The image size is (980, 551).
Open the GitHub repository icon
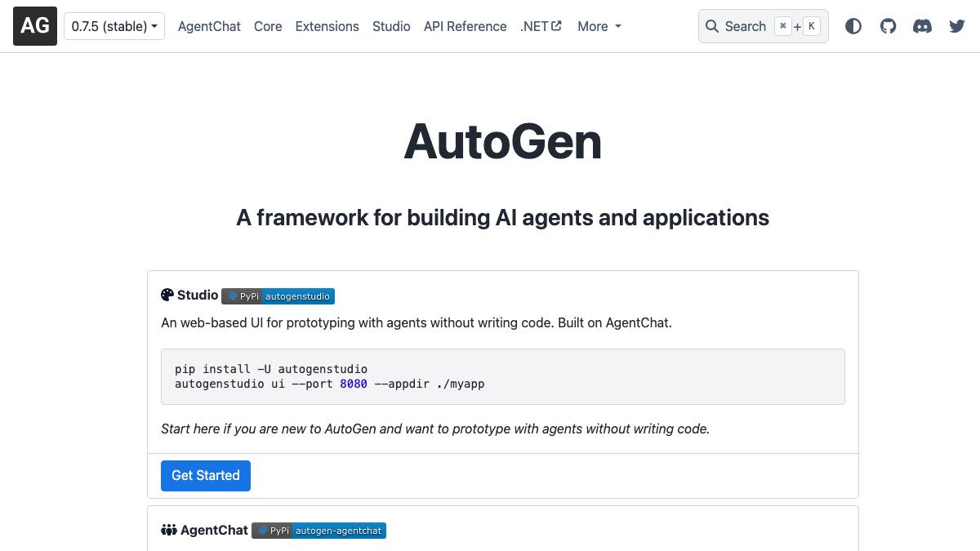tap(888, 26)
